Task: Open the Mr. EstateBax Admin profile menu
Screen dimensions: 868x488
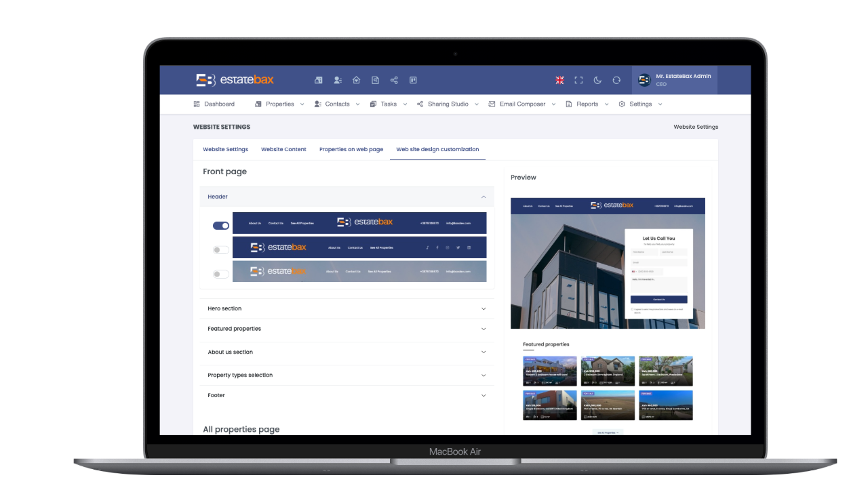Action: tap(674, 80)
